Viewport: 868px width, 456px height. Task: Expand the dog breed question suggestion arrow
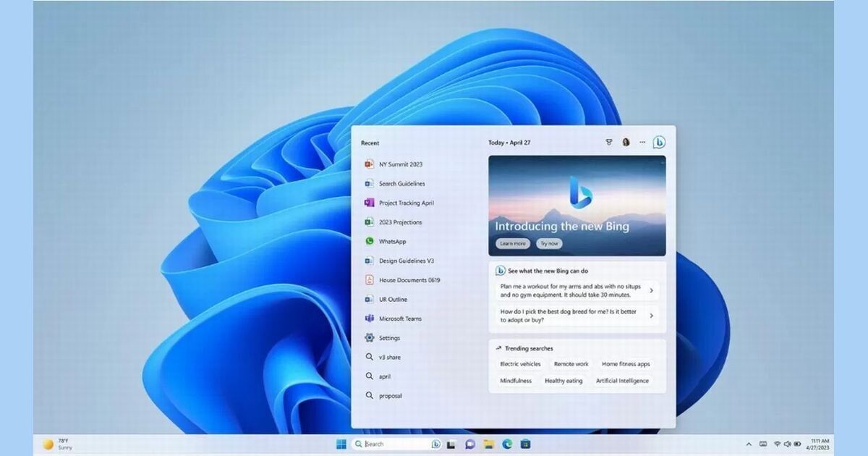651,316
